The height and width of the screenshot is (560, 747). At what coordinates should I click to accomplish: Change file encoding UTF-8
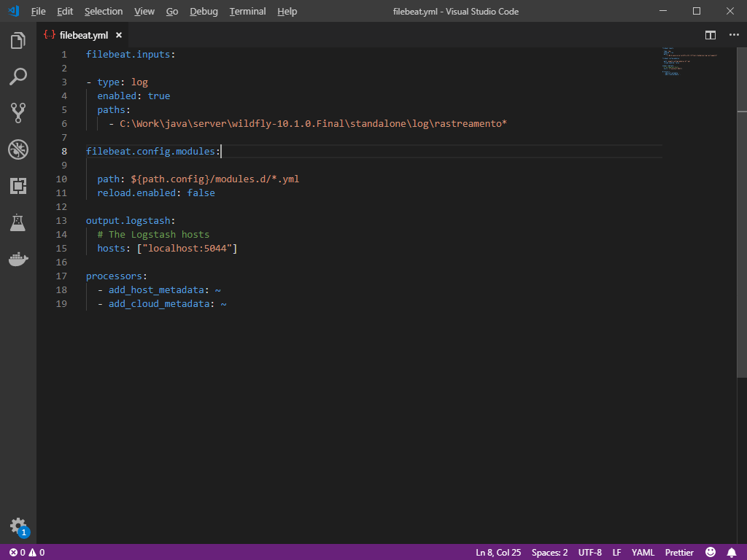[589, 553]
